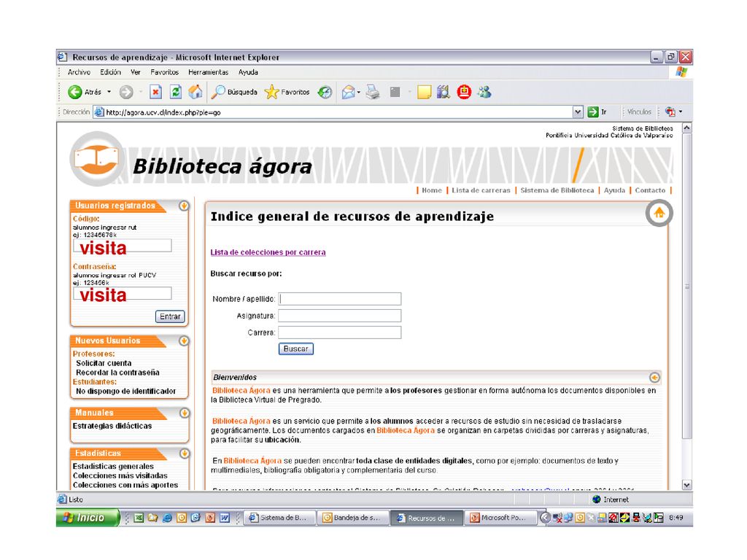The image size is (747, 560).
Task: Click the Mail envelope toolbar icon
Action: 348,92
